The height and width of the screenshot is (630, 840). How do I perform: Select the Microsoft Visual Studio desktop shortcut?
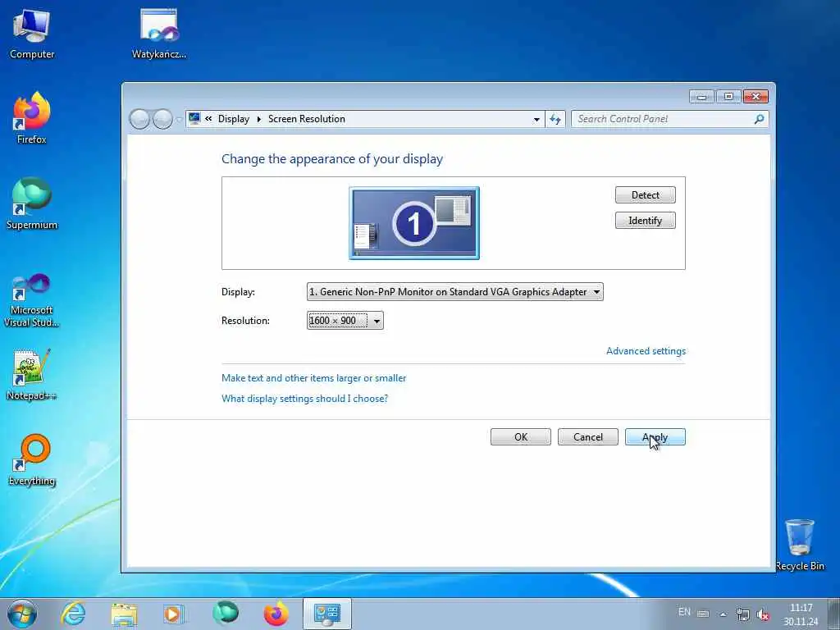pos(32,300)
